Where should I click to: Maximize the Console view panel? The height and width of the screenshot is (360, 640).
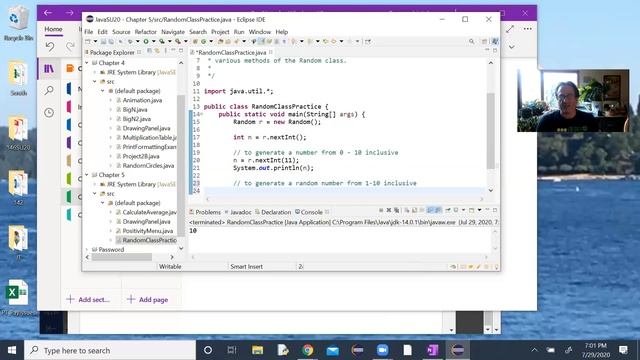point(495,210)
